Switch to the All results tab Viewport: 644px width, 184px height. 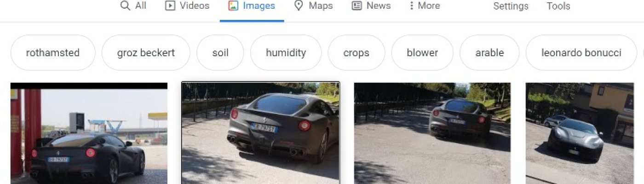pos(133,6)
